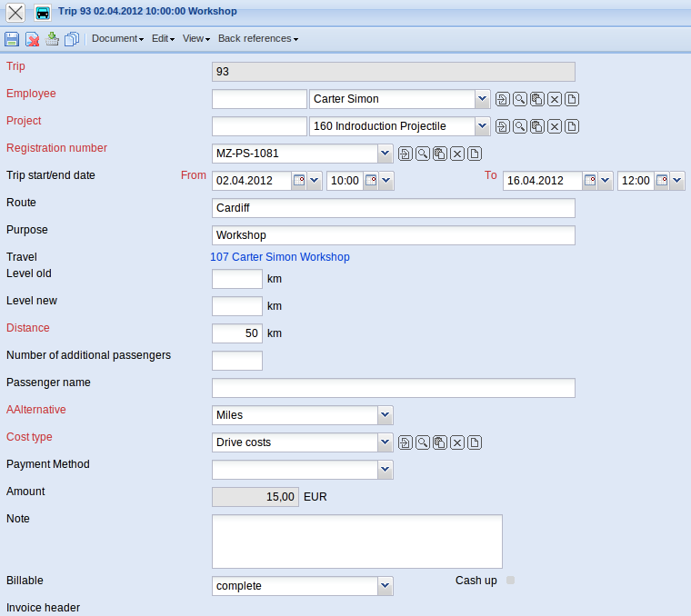This screenshot has width=691, height=616.
Task: Click the Route field containing Cardiff
Action: 393,208
